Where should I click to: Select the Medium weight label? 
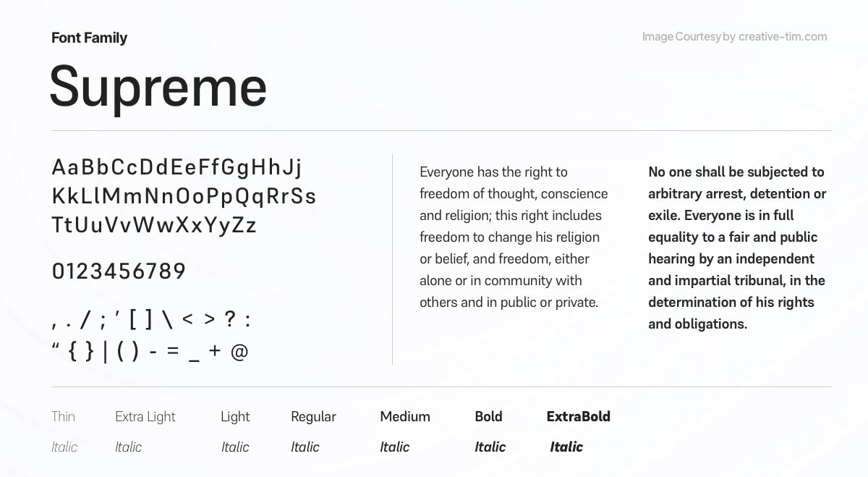(x=405, y=416)
